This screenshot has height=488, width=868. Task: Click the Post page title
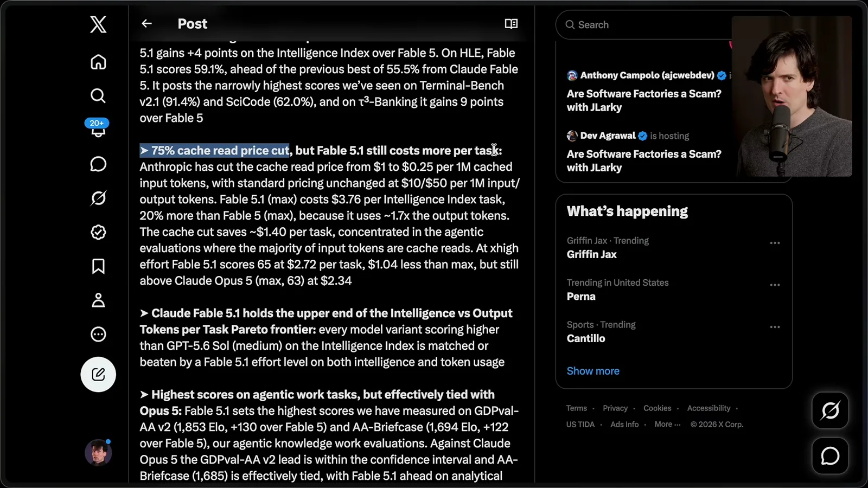click(192, 23)
